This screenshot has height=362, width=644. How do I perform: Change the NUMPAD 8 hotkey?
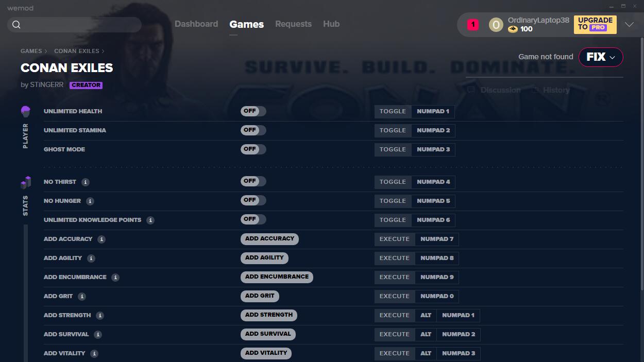pos(437,258)
